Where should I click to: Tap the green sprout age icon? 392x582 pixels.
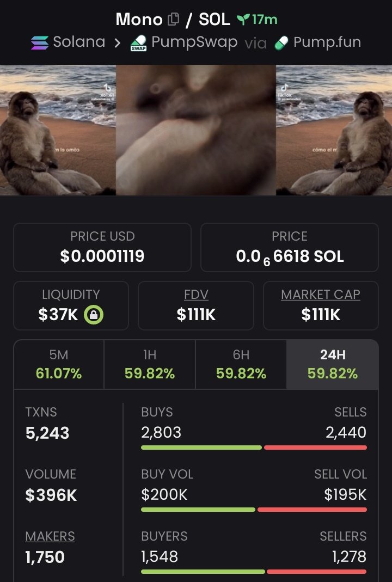point(243,19)
